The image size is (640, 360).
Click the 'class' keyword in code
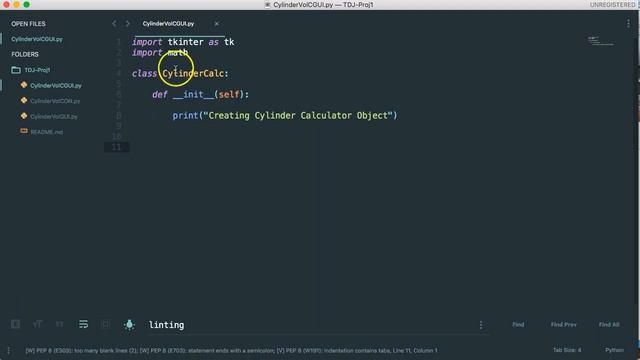144,73
